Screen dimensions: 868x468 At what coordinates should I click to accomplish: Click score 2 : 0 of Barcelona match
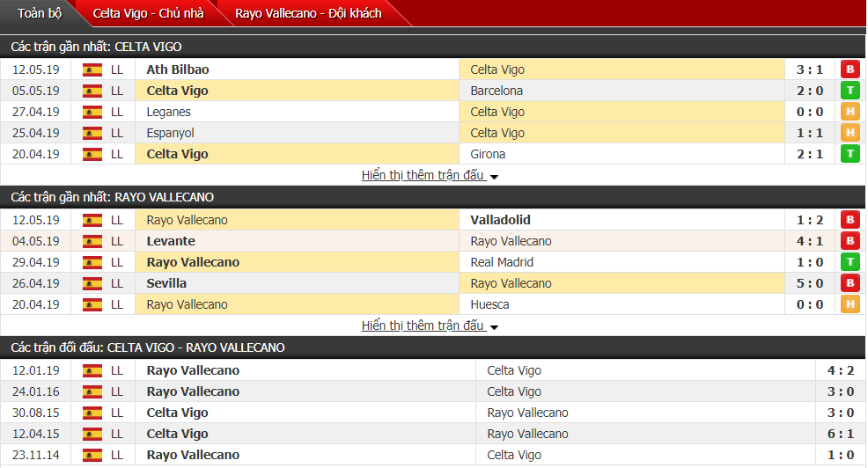pos(810,91)
